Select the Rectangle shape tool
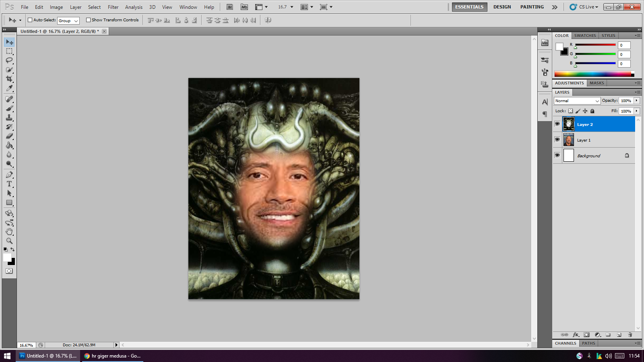The height and width of the screenshot is (362, 644). (x=9, y=203)
